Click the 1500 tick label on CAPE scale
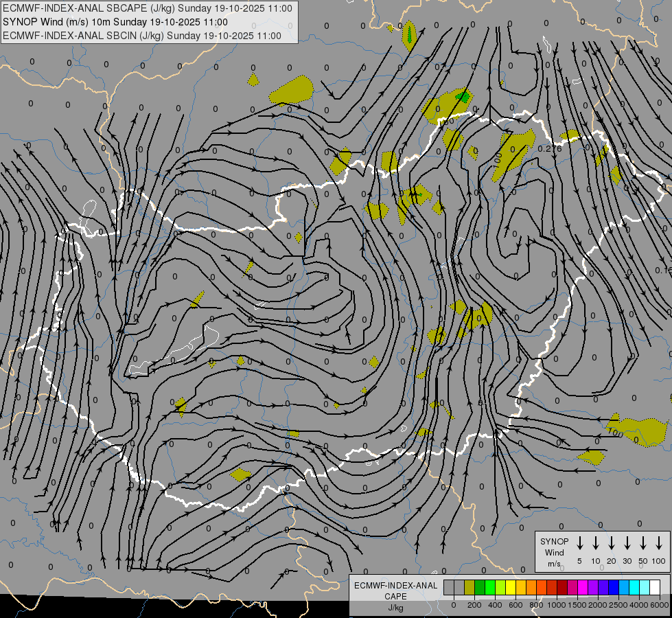 point(577,605)
